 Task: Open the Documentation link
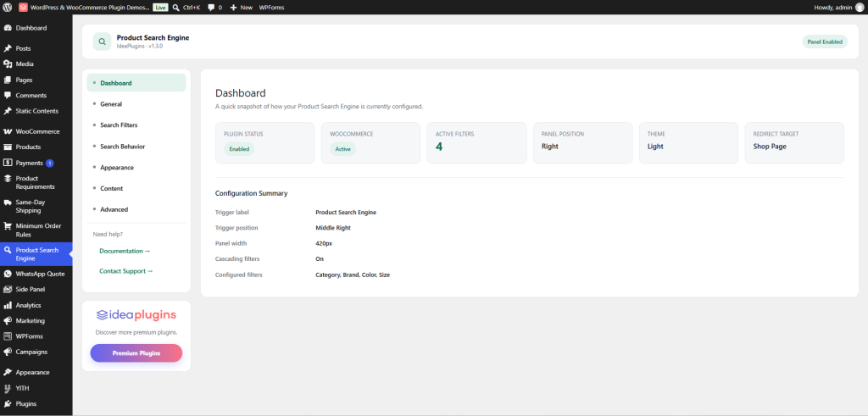pos(125,251)
